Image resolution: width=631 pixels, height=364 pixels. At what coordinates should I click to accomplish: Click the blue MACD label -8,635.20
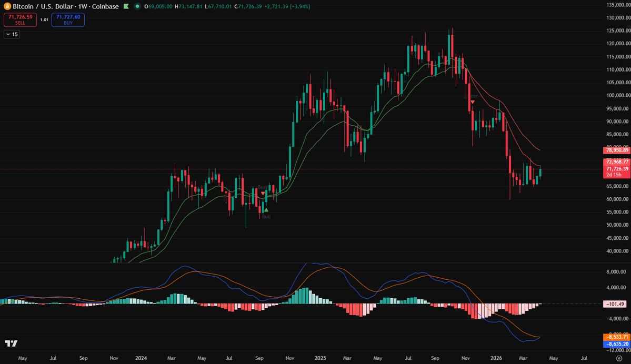[x=617, y=344]
